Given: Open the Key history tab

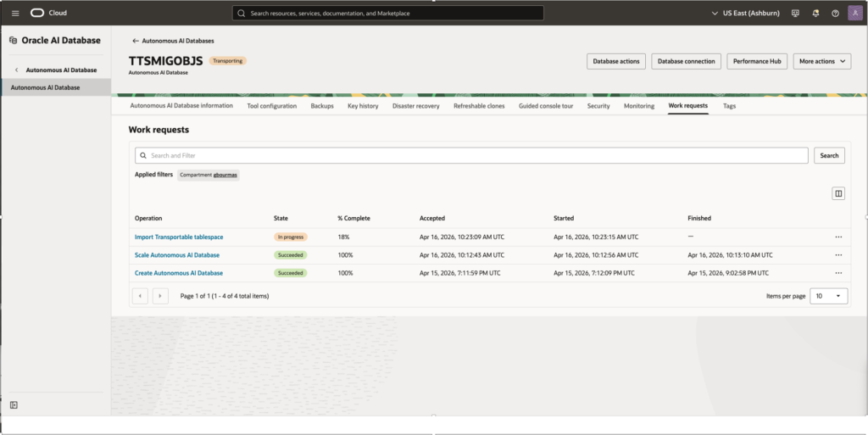Looking at the screenshot, I should point(363,106).
